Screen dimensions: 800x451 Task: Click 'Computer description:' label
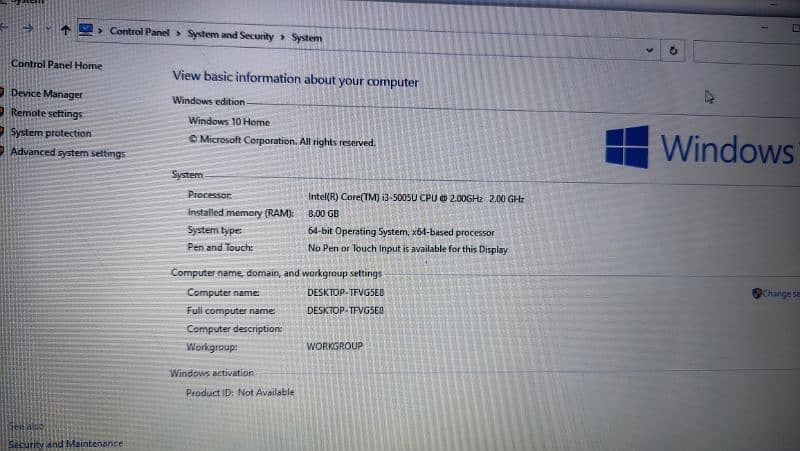[234, 329]
